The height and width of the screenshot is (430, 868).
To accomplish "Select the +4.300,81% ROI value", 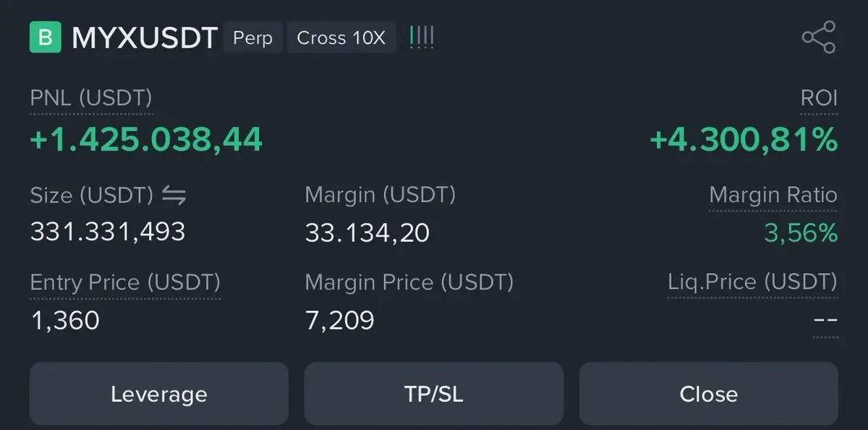I will pos(744,140).
